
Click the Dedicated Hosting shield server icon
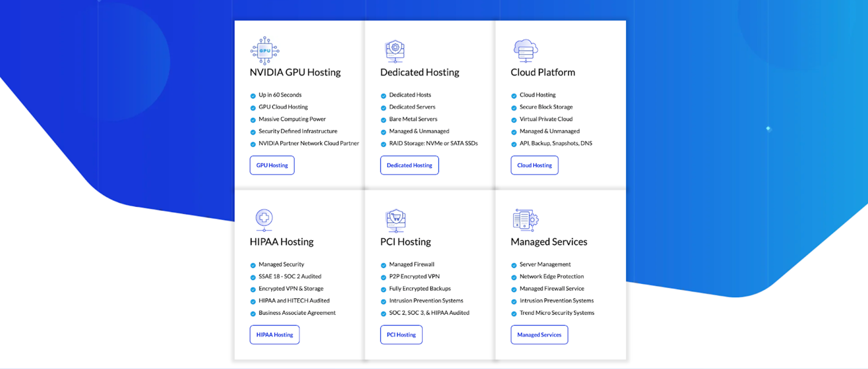(395, 51)
